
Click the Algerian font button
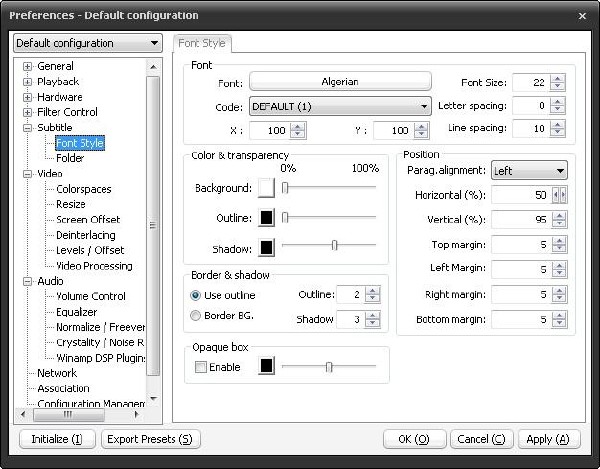[x=339, y=82]
